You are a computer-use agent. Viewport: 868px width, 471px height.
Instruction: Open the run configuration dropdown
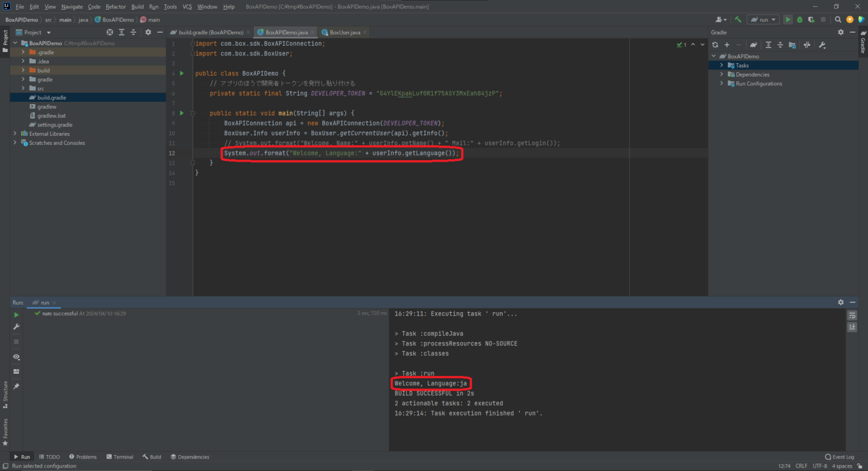click(763, 20)
